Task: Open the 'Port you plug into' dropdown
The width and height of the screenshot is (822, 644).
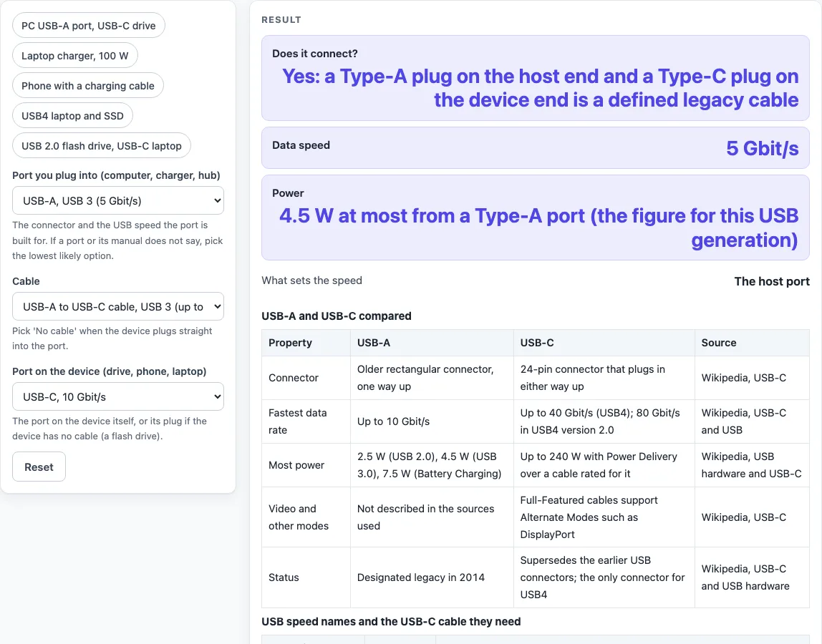Action: (x=118, y=200)
